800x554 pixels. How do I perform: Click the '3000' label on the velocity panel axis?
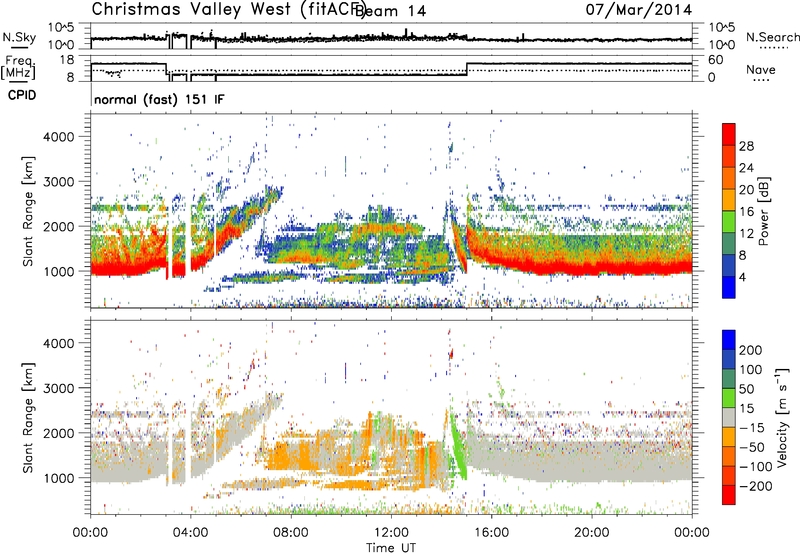[x=59, y=388]
